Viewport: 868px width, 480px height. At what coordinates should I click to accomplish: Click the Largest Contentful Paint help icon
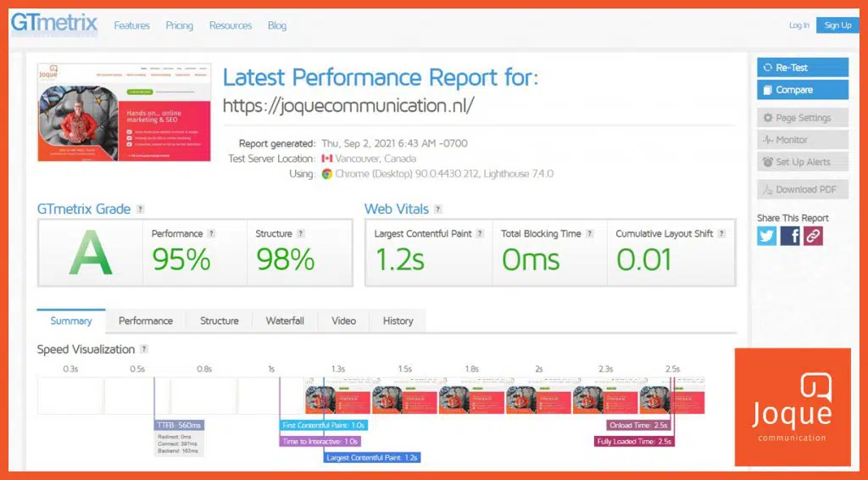tap(480, 233)
